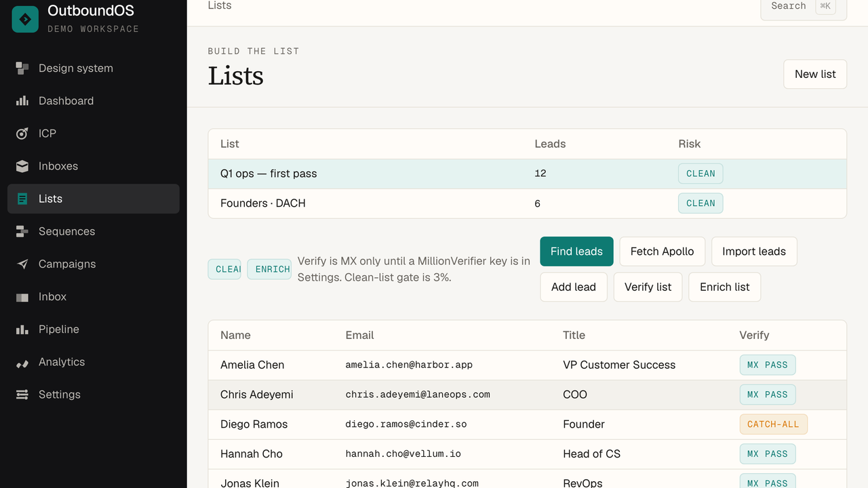Click the Email column header
The height and width of the screenshot is (488, 868).
pos(359,335)
